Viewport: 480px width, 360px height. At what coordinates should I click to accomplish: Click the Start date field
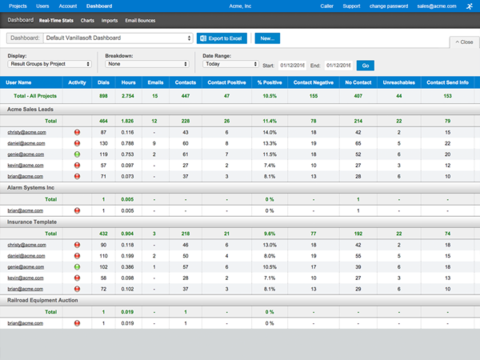click(x=292, y=65)
